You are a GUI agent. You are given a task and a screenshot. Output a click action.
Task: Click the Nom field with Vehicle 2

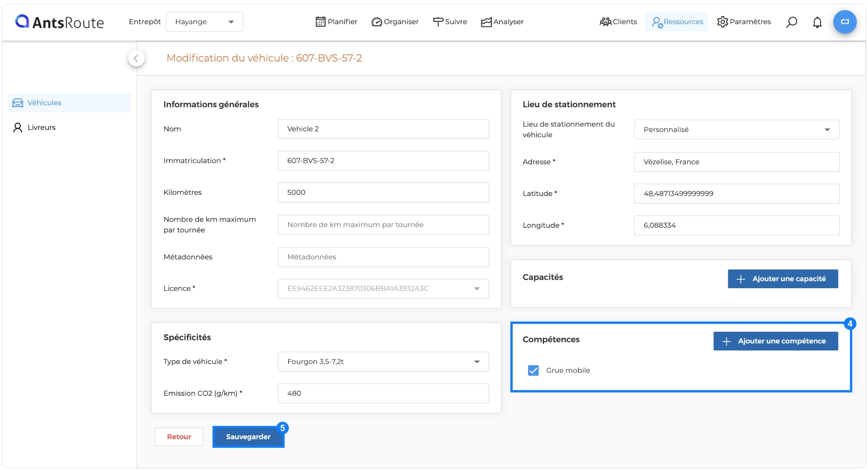tap(383, 129)
